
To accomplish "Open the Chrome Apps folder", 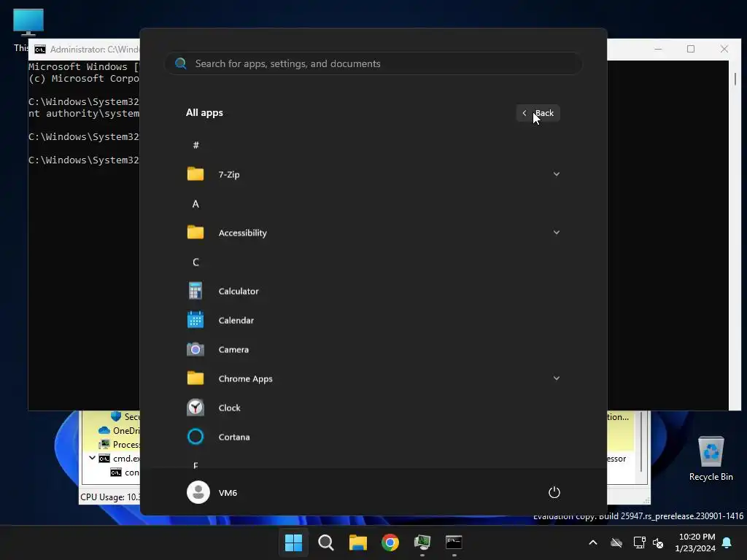I will coord(373,378).
